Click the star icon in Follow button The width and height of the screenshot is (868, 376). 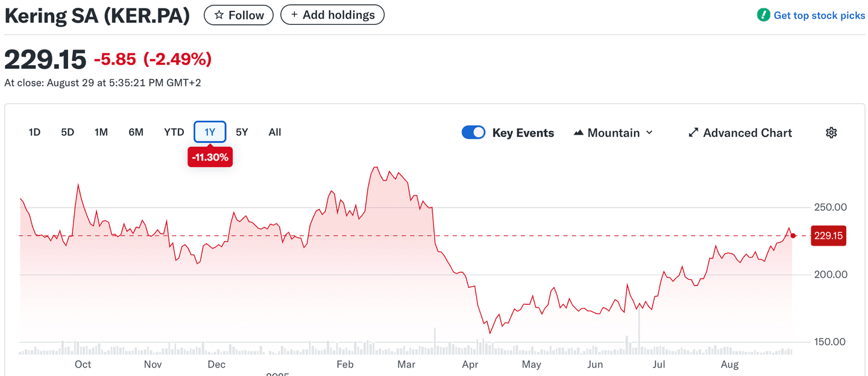tap(219, 15)
